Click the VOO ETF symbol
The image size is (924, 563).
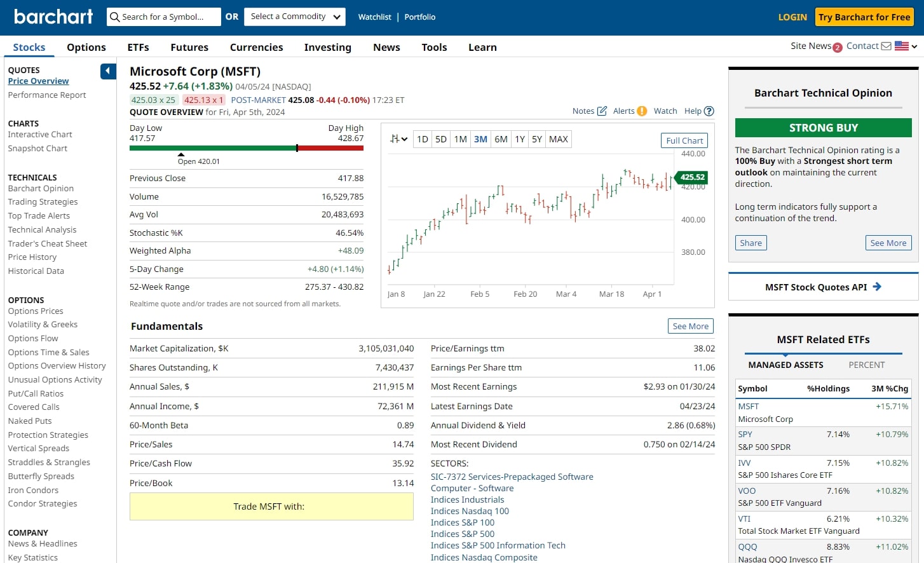pos(747,491)
